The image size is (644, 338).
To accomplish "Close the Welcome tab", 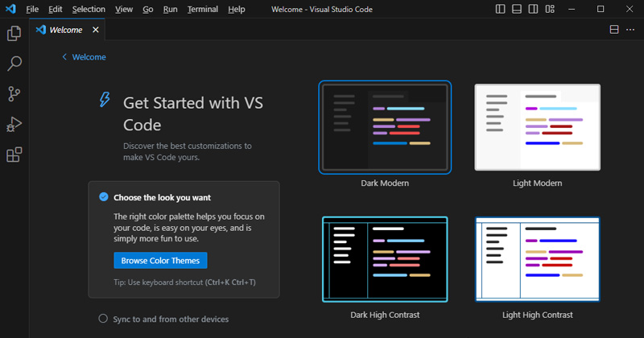I will tap(95, 30).
